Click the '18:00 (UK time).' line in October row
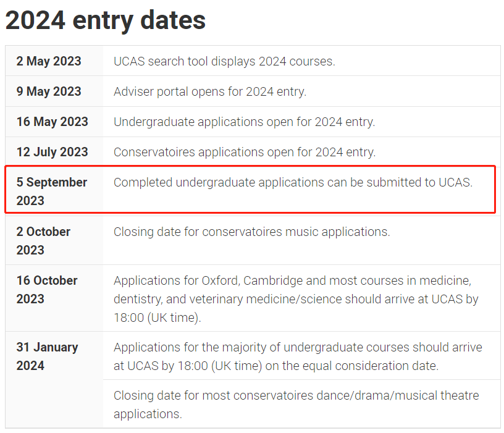 [157, 317]
